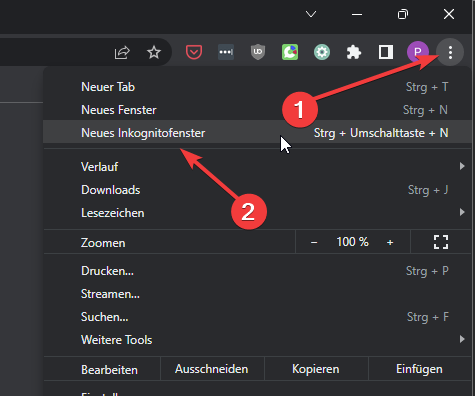
Task: Open the extension with three dots icon
Action: [x=226, y=52]
